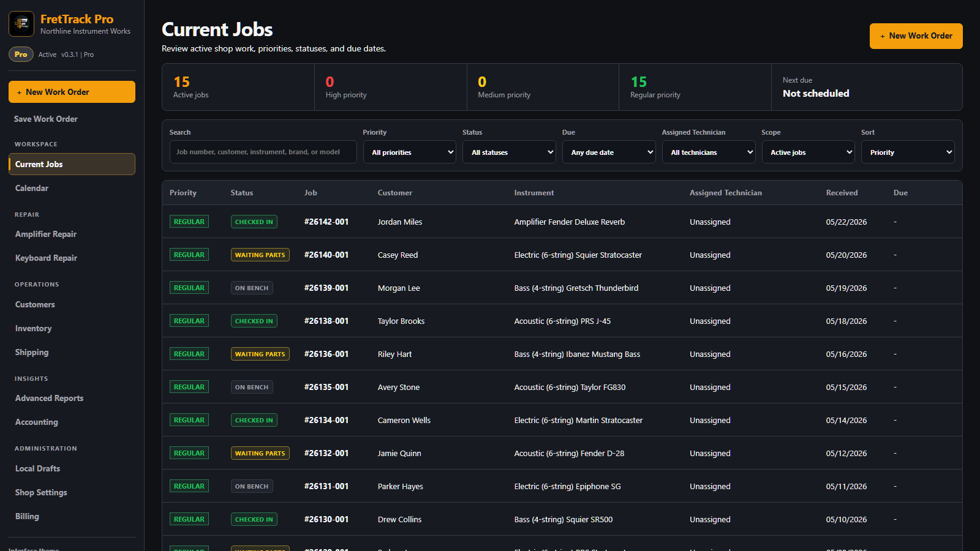The width and height of the screenshot is (980, 551).
Task: Click the Waiting Parts badge for Casey Reed
Action: click(x=260, y=255)
